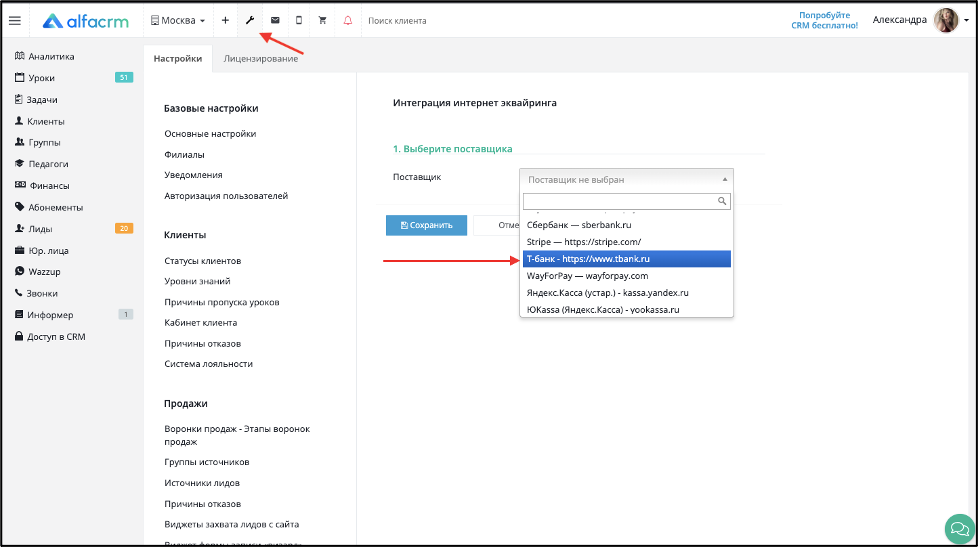The height and width of the screenshot is (547, 979).
Task: Click the Уроки badge 51
Action: 124,77
